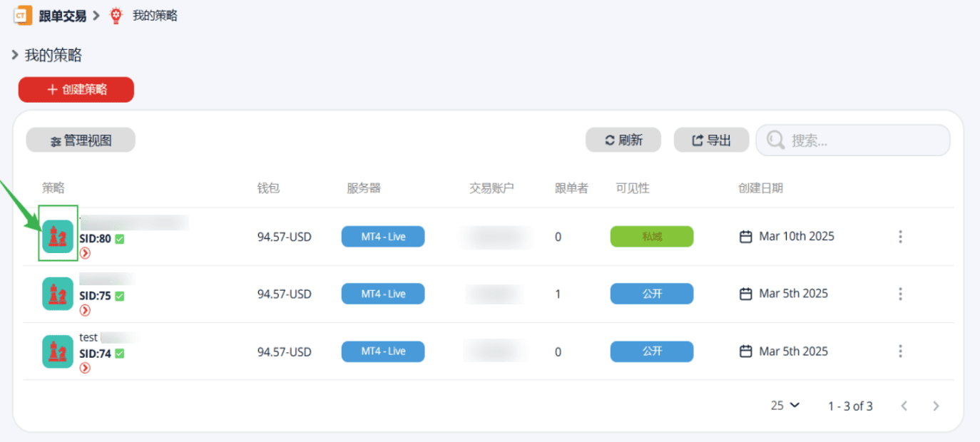Click the red 创建策略 button
980x442 pixels.
point(76,90)
